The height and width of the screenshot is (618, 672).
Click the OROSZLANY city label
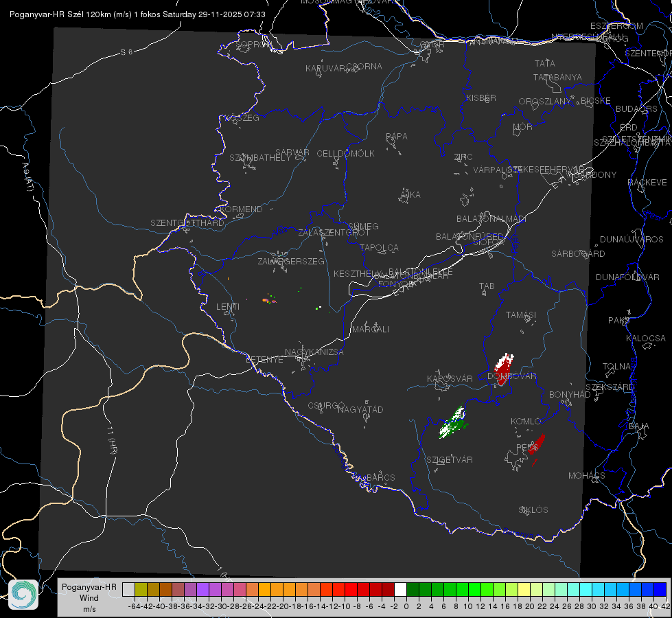click(x=545, y=101)
